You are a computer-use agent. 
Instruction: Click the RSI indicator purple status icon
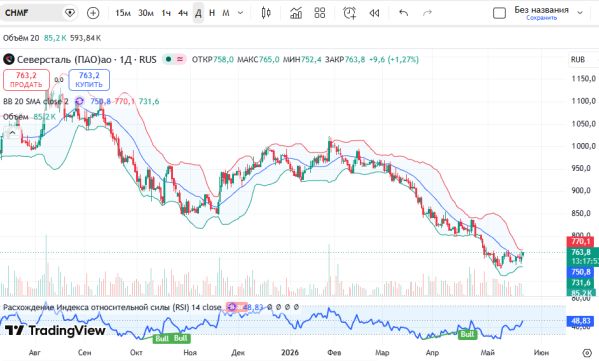232,307
